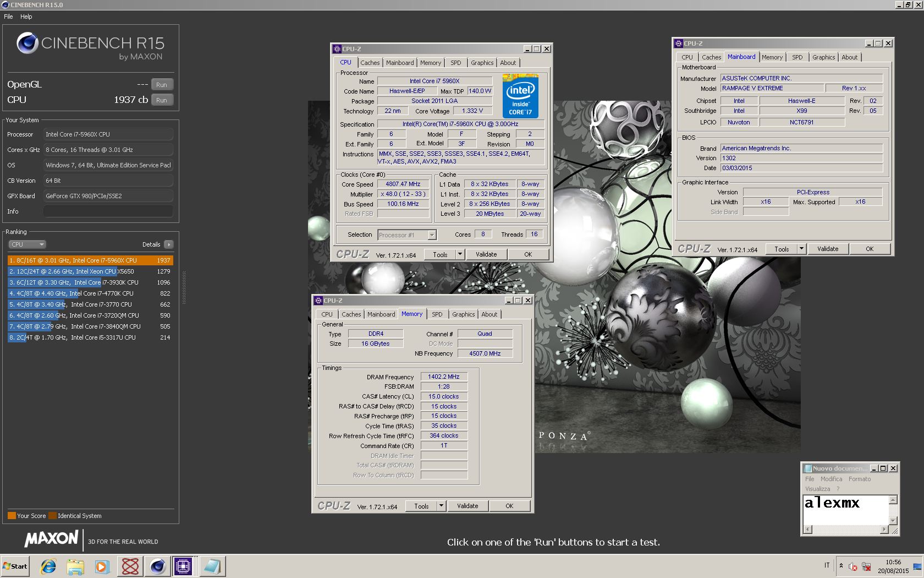Viewport: 924px width, 578px height.
Task: Click Validate in CPU-Z processor window
Action: [486, 254]
